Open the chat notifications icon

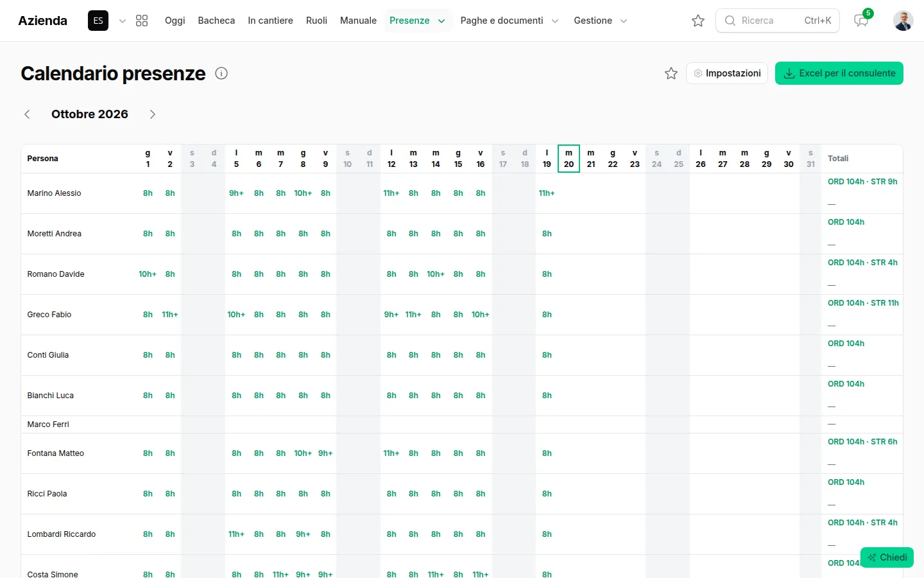point(861,21)
